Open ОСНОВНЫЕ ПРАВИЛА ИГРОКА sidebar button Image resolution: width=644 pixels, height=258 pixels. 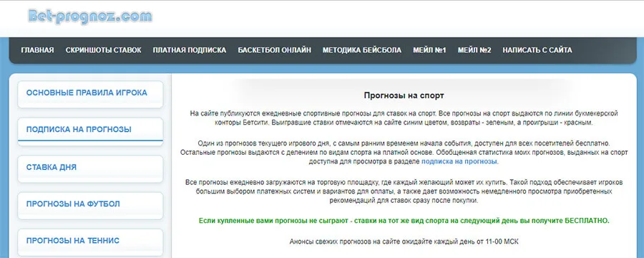pos(90,94)
